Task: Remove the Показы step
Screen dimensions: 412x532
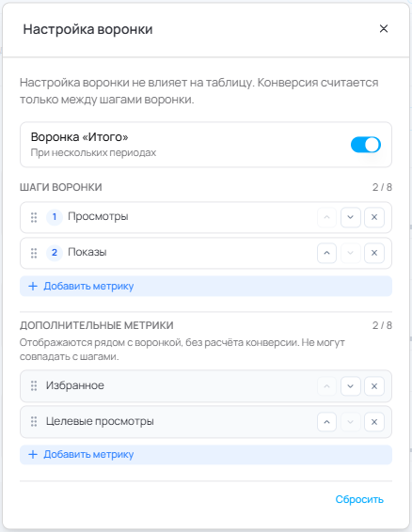Action: 374,253
